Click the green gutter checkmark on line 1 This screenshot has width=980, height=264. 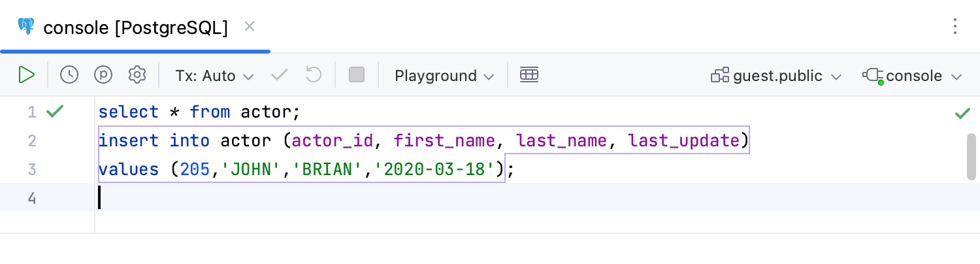click(x=55, y=112)
